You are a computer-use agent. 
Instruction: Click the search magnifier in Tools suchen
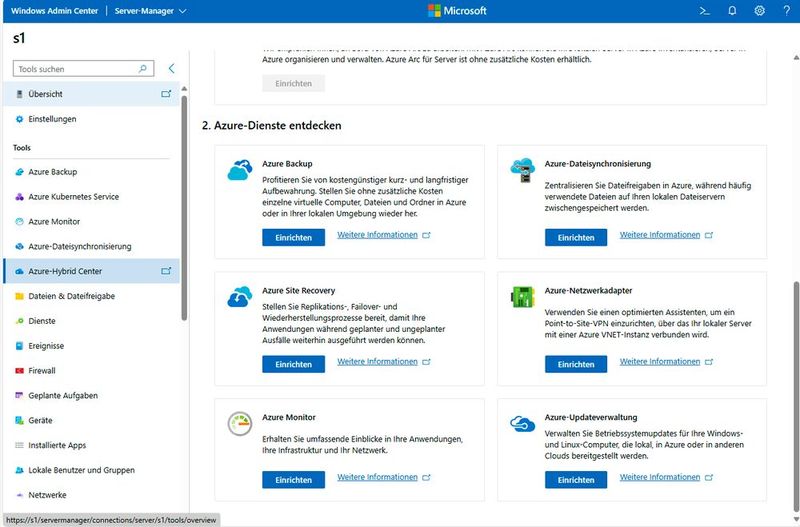pos(143,68)
